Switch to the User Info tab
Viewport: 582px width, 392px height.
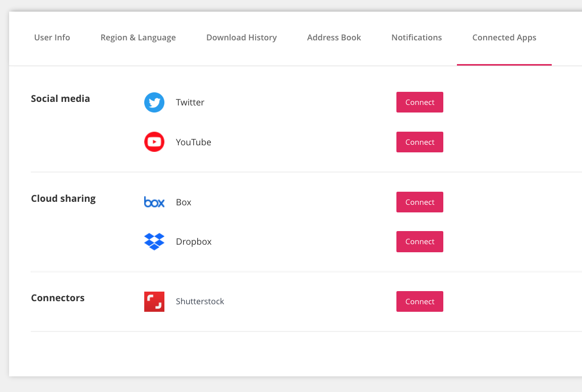pyautogui.click(x=52, y=38)
